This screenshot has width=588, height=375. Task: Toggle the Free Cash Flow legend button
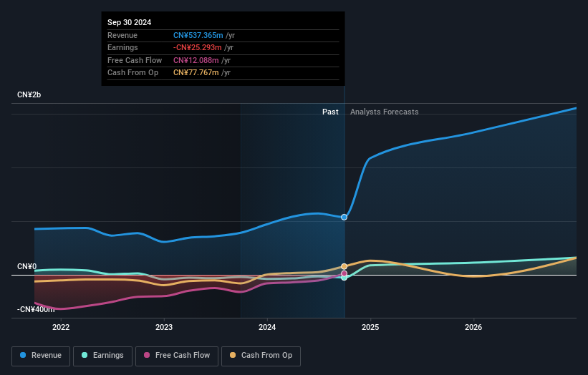(x=177, y=356)
